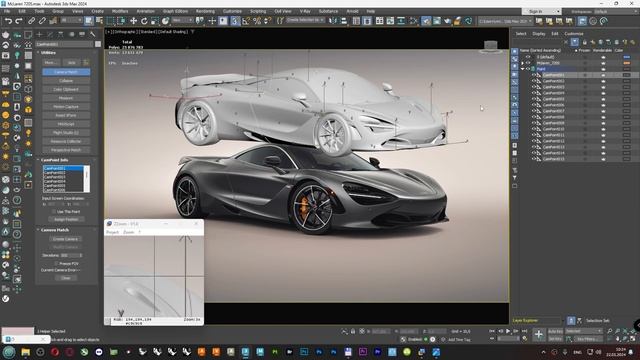Screen dimensions: 640x360
Task: Open the reference coordinate system dropdown
Action: pyautogui.click(x=182, y=20)
